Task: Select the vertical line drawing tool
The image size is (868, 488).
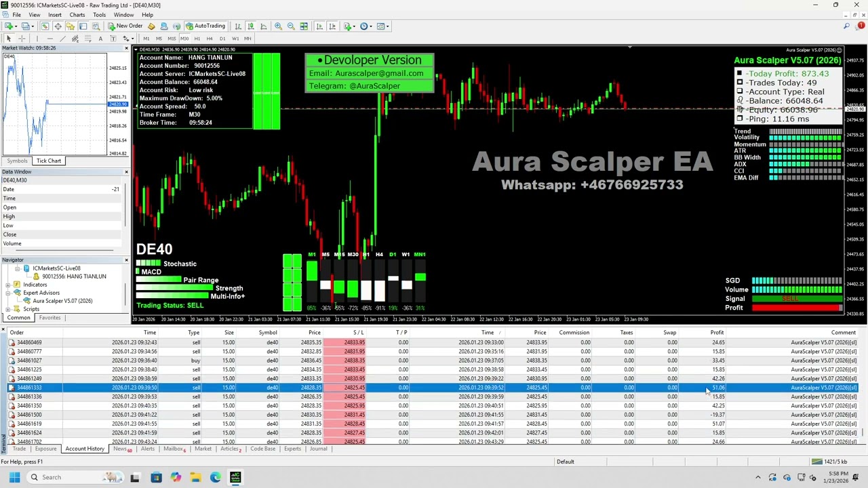Action: (x=37, y=38)
